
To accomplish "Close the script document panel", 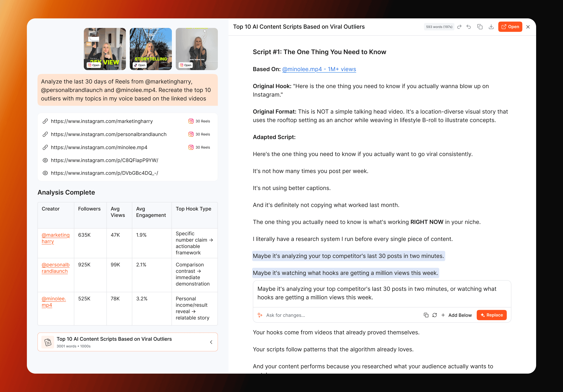I will pyautogui.click(x=528, y=27).
